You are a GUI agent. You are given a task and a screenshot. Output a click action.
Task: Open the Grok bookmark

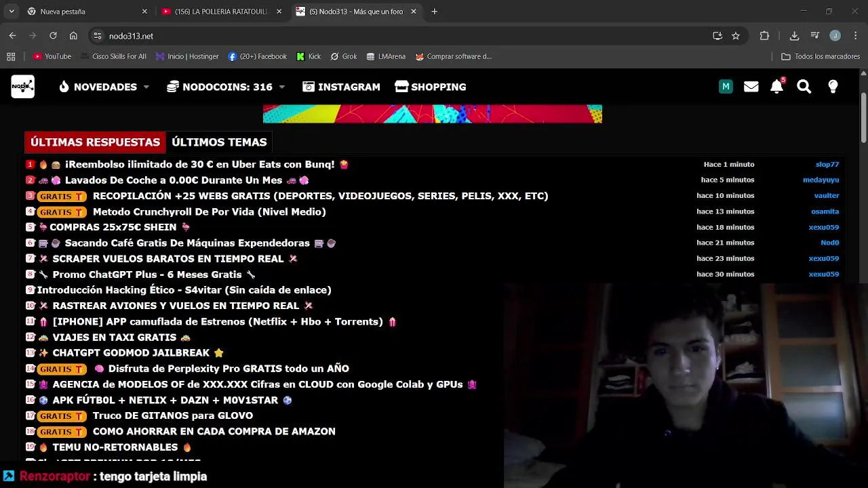[x=344, y=56]
